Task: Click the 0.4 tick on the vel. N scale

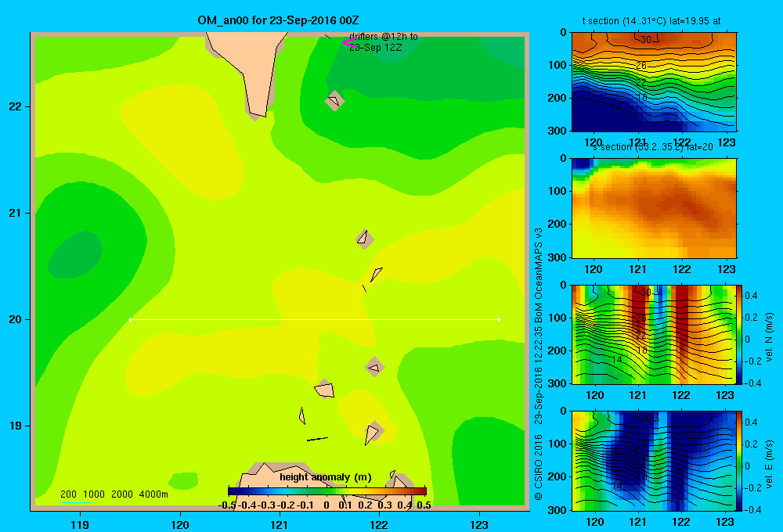Action: 752,296
